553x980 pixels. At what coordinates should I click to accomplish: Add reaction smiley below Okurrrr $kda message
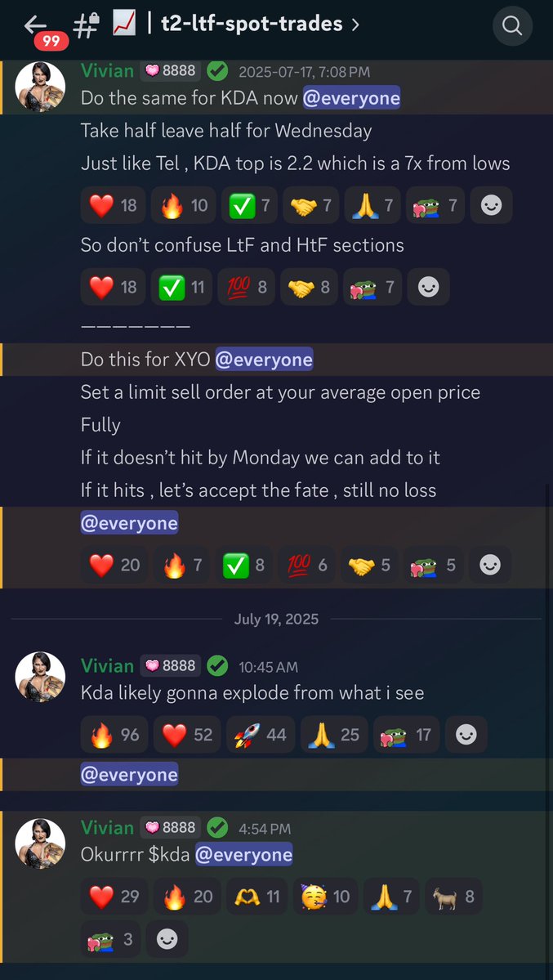tap(167, 939)
